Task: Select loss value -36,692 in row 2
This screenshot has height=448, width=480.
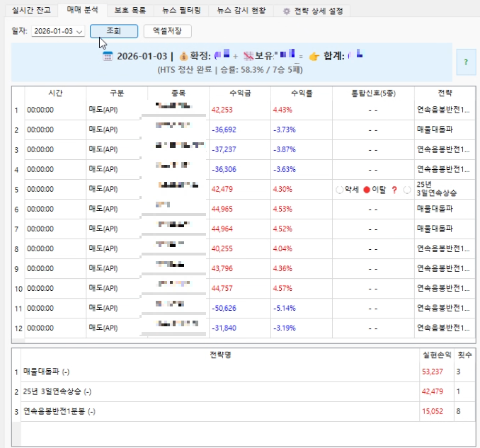Action: 224,130
